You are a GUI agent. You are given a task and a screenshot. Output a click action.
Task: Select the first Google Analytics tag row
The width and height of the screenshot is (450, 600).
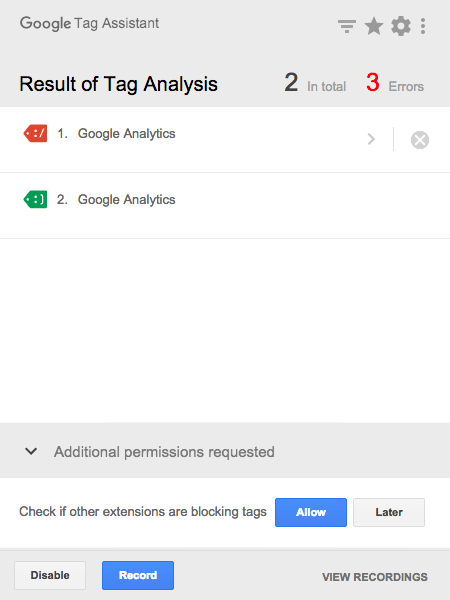(x=225, y=140)
